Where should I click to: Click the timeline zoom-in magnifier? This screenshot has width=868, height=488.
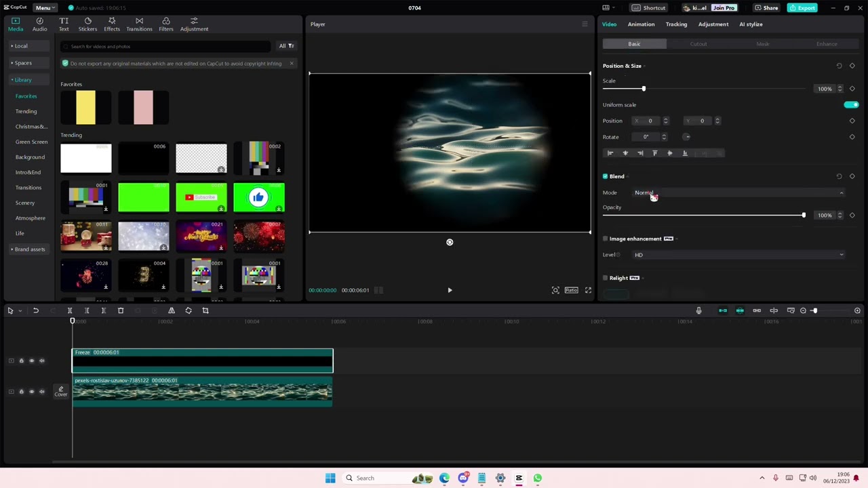coord(857,310)
